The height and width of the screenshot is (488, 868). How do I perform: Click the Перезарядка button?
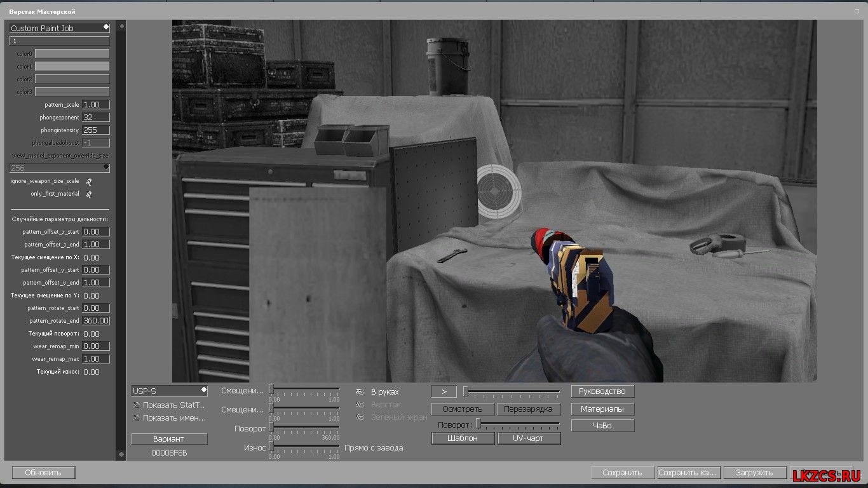click(x=529, y=409)
